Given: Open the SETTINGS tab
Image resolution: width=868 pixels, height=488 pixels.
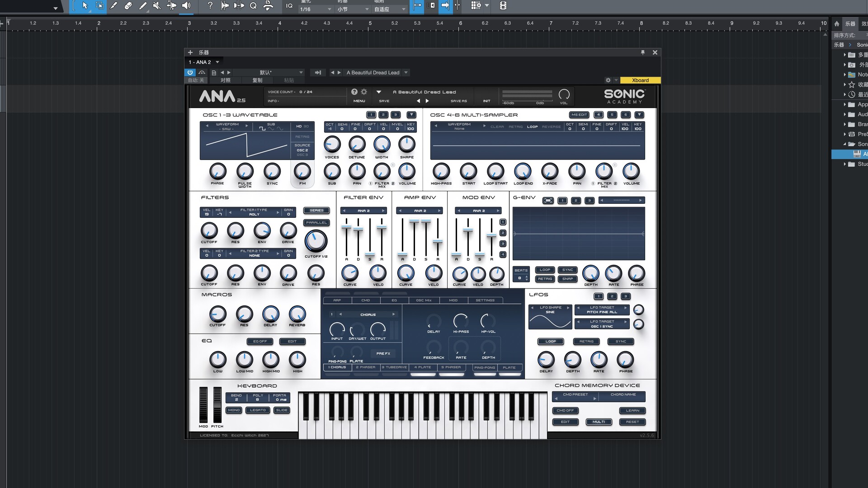Looking at the screenshot, I should [x=485, y=300].
